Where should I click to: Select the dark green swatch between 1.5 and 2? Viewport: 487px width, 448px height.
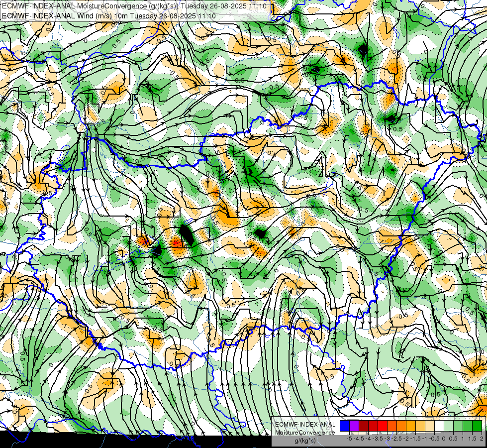[x=477, y=426]
